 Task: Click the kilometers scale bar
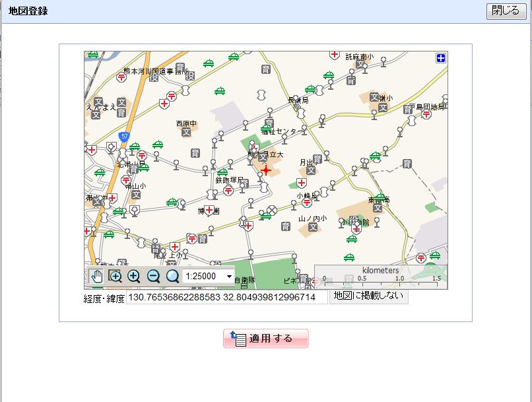381,277
